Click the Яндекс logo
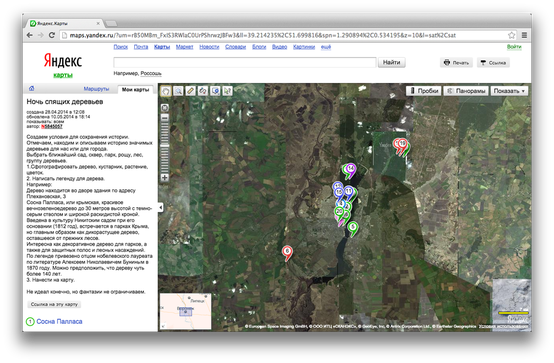The image size is (554, 363). coord(63,60)
